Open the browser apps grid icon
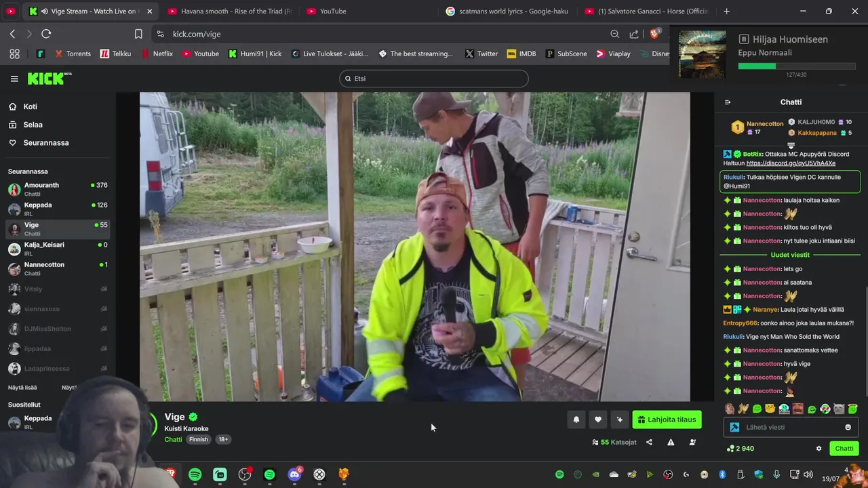 [14, 54]
